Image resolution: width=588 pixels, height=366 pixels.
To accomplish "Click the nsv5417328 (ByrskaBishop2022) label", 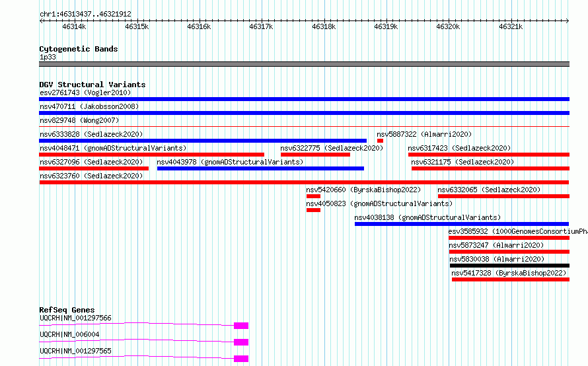I will (x=509, y=273).
